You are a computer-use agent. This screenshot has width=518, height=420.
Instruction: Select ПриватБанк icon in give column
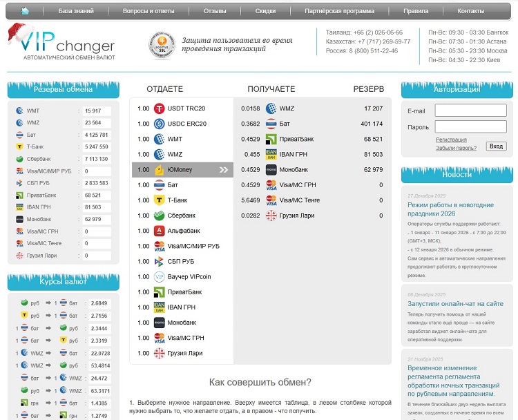pyautogui.click(x=160, y=292)
